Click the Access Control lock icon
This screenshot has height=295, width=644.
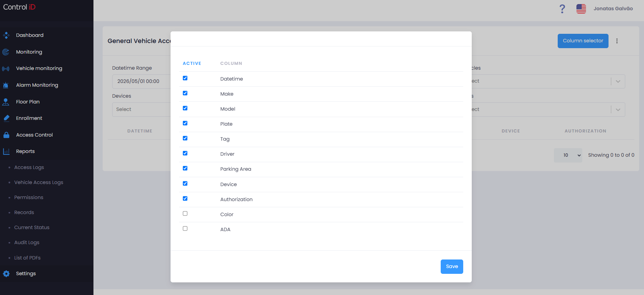click(x=6, y=135)
